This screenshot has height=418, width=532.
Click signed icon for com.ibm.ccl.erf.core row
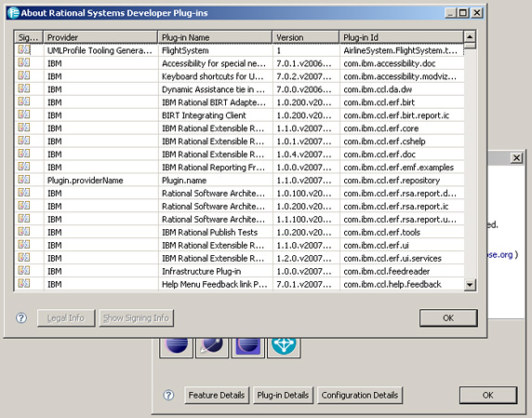pyautogui.click(x=24, y=128)
